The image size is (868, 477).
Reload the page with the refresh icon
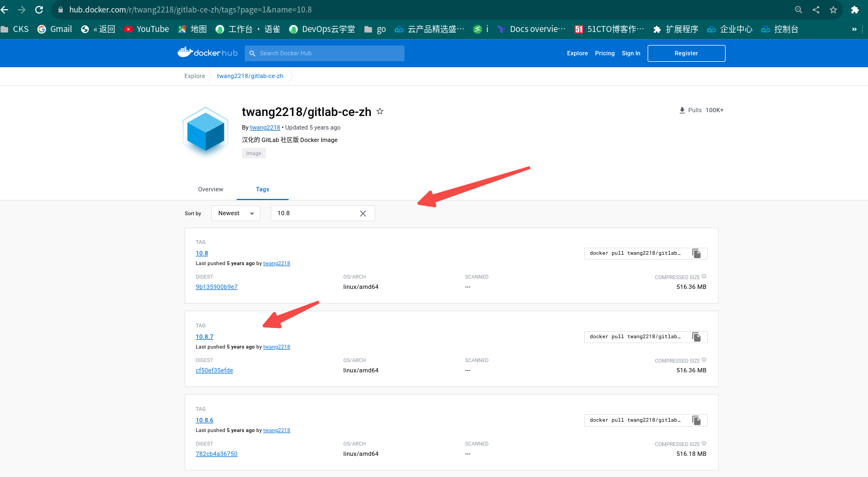point(39,10)
